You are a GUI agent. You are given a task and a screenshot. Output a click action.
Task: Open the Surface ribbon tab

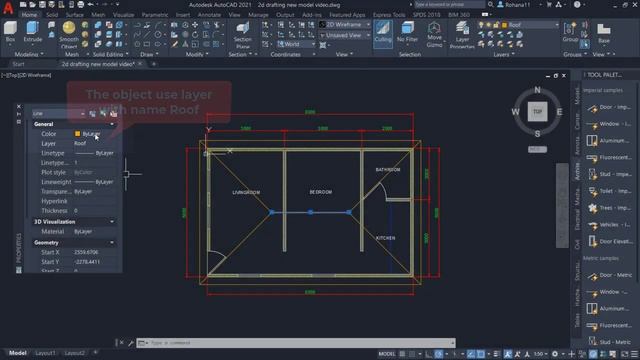click(x=75, y=15)
